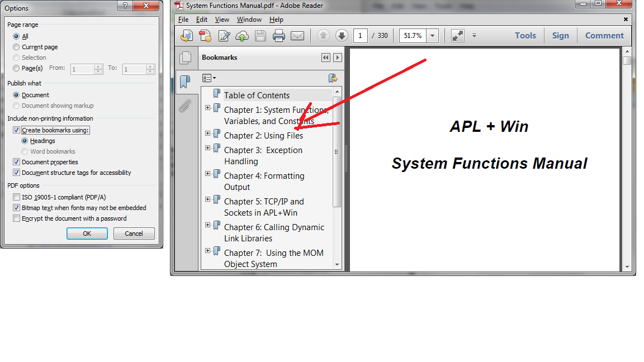
Task: Select the Page(s) radio button
Action: 16,68
